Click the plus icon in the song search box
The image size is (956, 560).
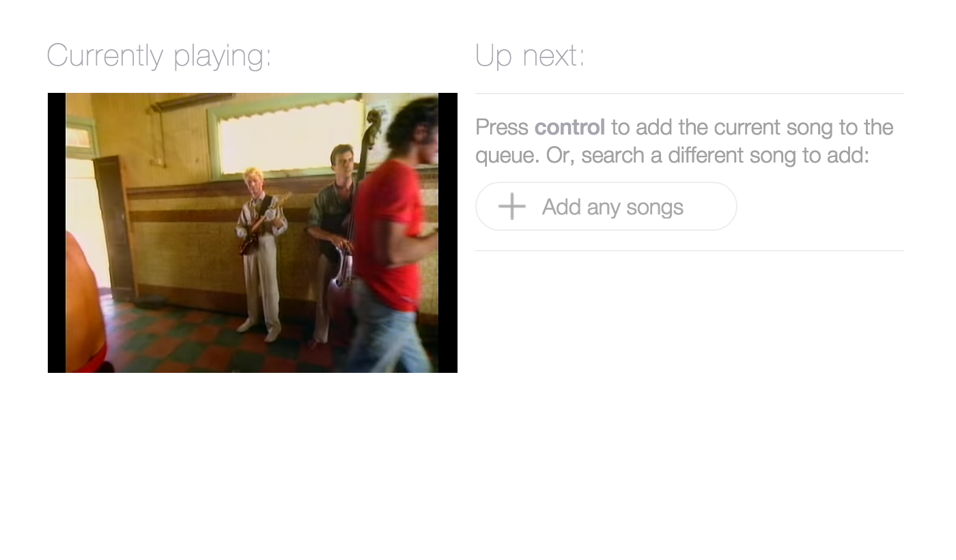512,206
